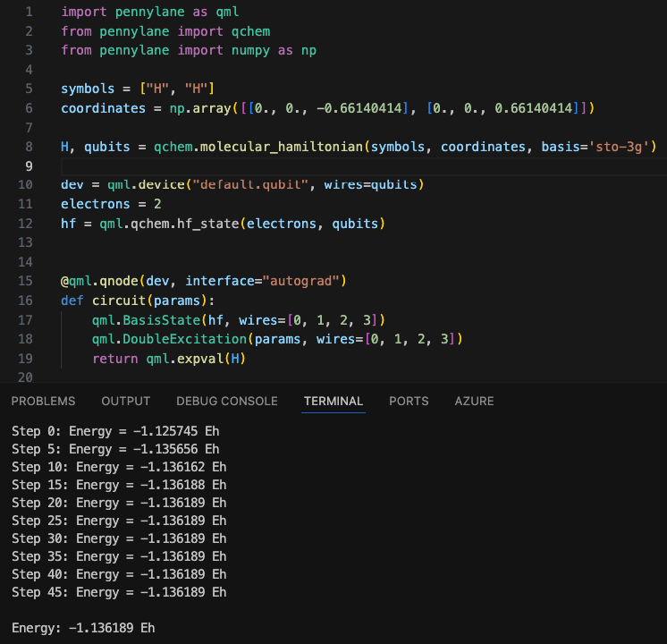Activate the TERMINAL tab
The height and width of the screenshot is (644, 667).
[x=333, y=401]
